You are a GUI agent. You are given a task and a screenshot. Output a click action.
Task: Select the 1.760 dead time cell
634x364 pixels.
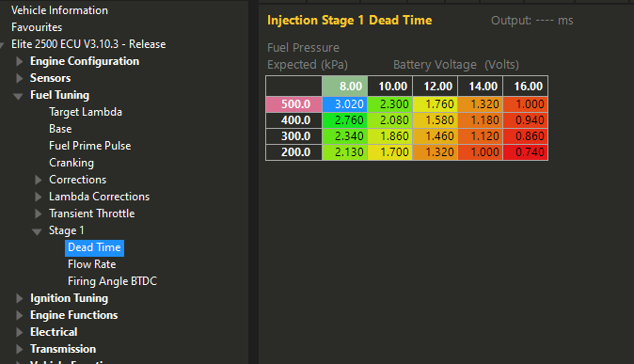click(x=436, y=104)
